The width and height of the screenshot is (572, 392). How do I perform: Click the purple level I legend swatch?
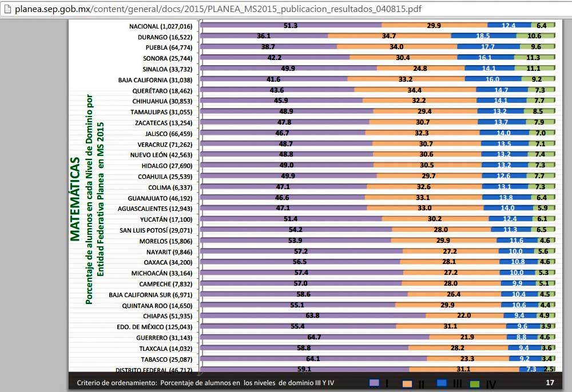coord(375,383)
